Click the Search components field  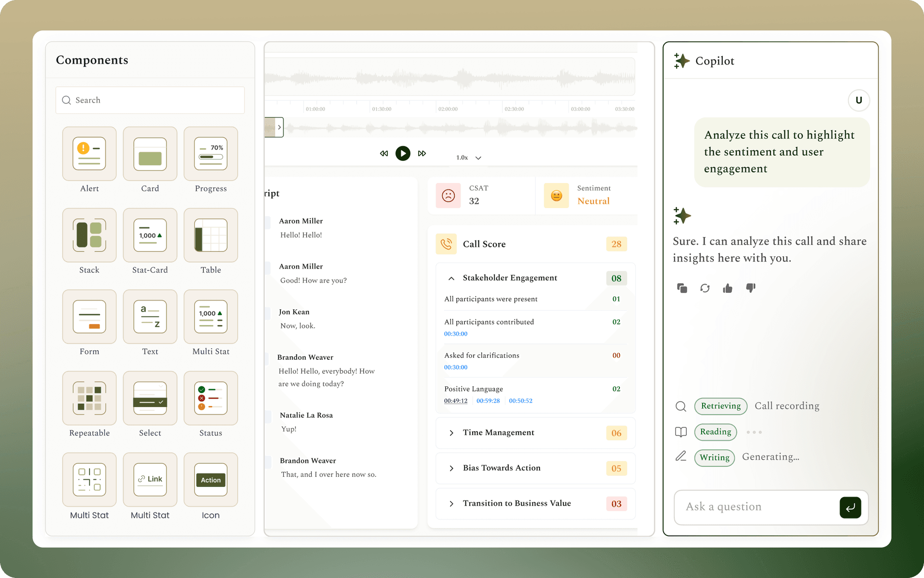coord(150,100)
